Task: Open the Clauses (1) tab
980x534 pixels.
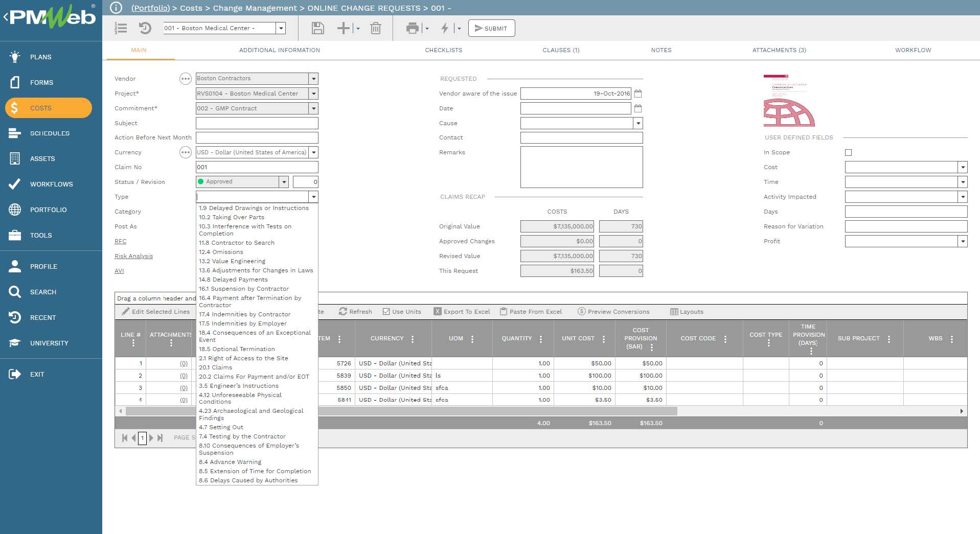Action: pyautogui.click(x=561, y=50)
